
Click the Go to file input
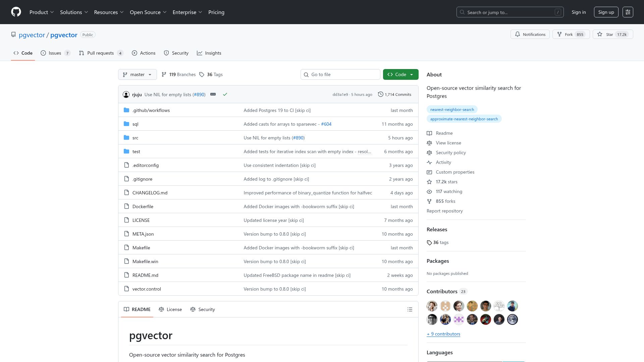click(340, 74)
